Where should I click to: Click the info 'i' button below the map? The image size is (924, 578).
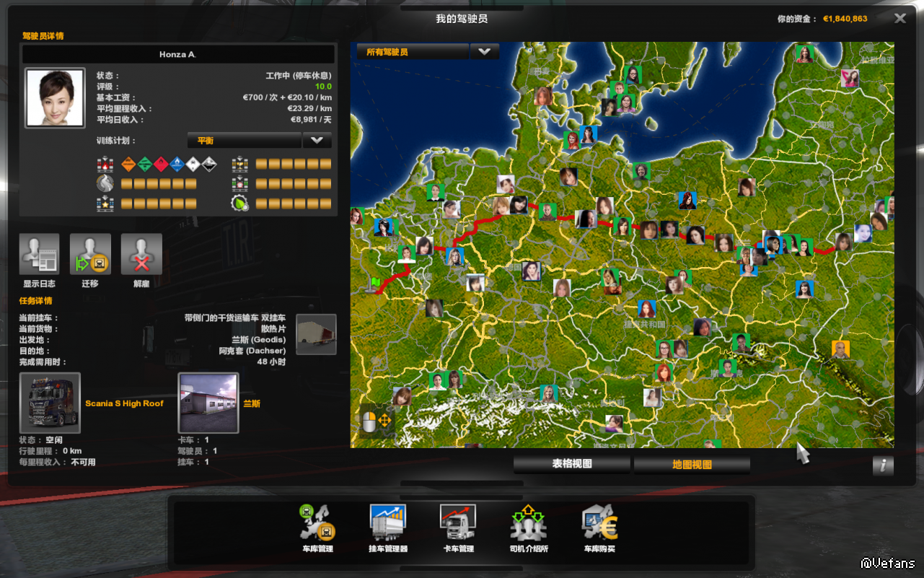pos(883,466)
